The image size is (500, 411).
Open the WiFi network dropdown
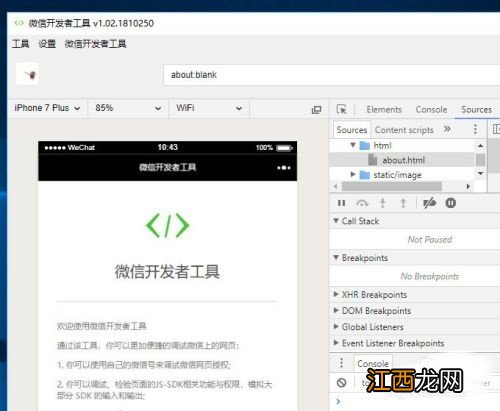point(209,108)
